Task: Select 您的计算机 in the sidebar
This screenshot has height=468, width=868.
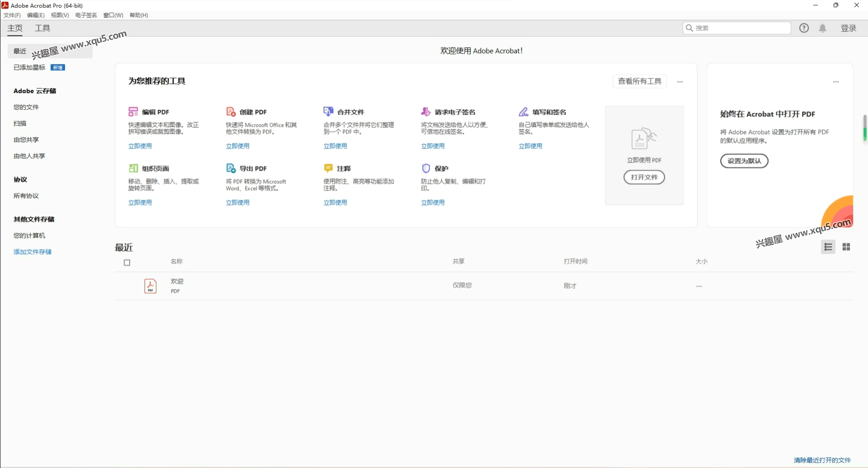Action: point(29,235)
